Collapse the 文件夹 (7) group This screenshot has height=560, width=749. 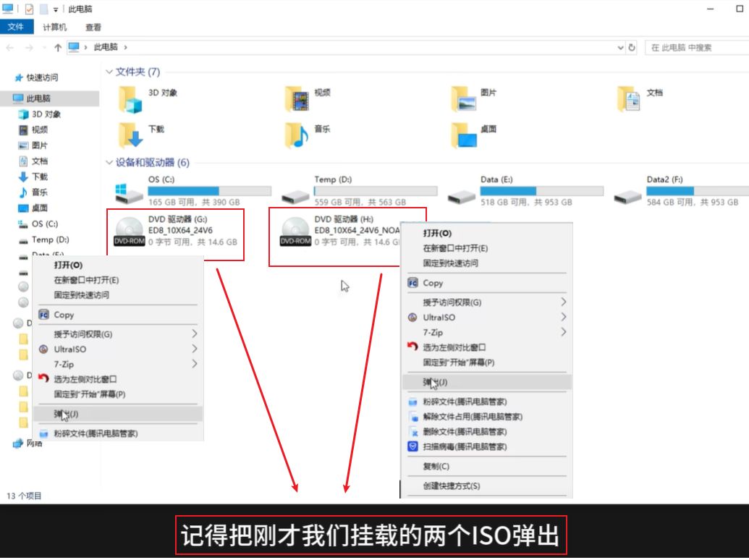pos(109,72)
